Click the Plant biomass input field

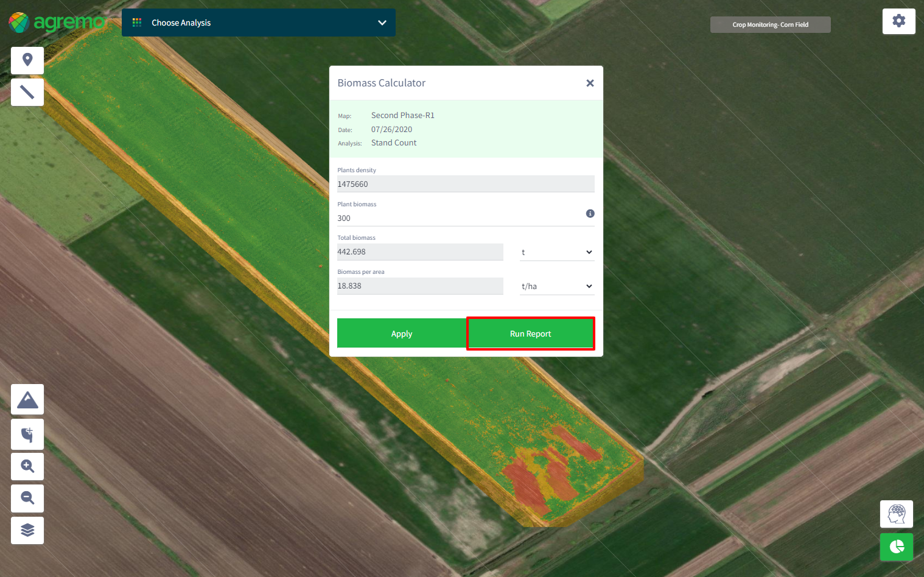coord(457,218)
